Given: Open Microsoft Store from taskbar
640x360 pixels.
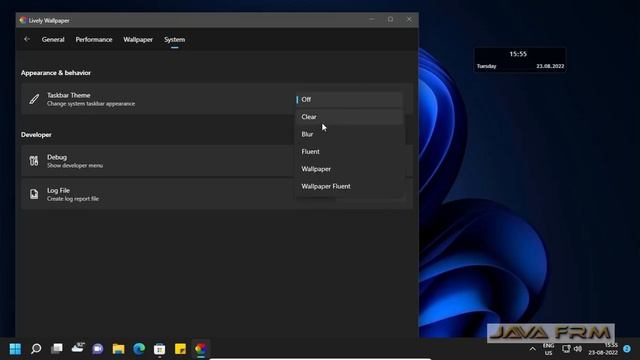Looking at the screenshot, I should tap(160, 349).
